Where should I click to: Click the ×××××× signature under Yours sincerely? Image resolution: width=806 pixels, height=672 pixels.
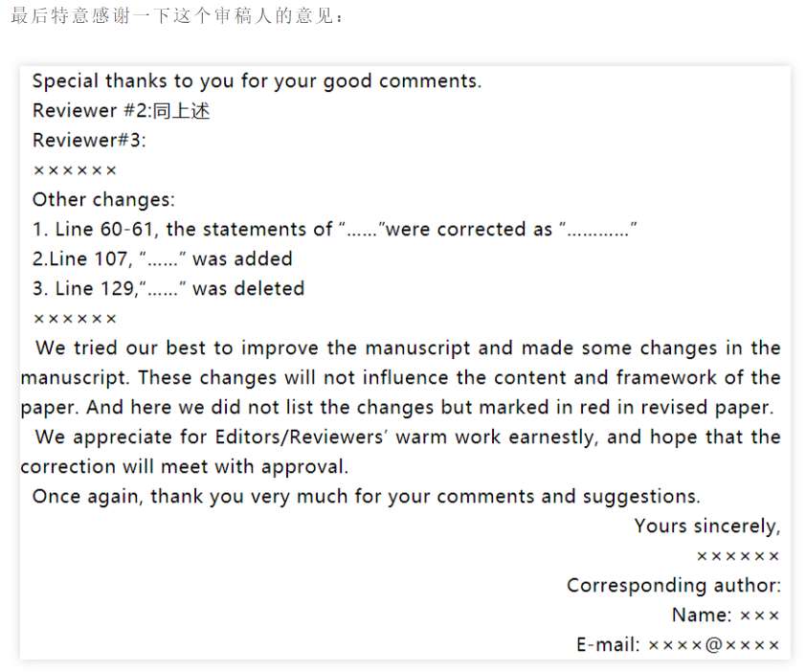738,556
